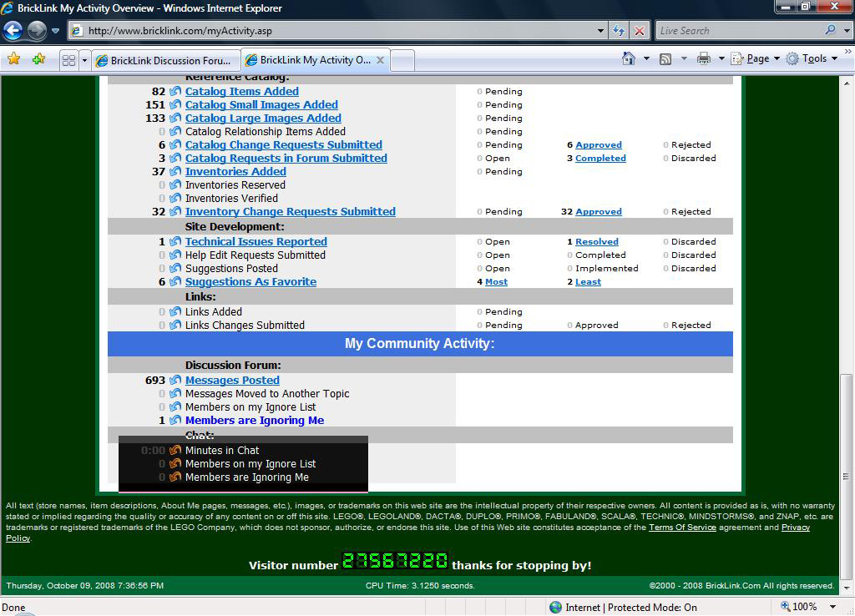Click the 100% zoom level button
855x616 pixels.
tap(799, 607)
